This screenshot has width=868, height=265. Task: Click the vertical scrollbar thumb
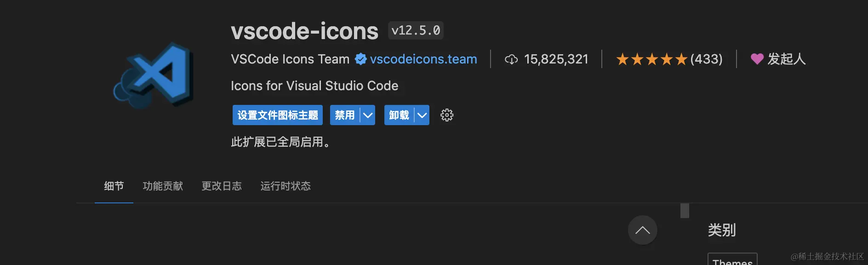[685, 211]
